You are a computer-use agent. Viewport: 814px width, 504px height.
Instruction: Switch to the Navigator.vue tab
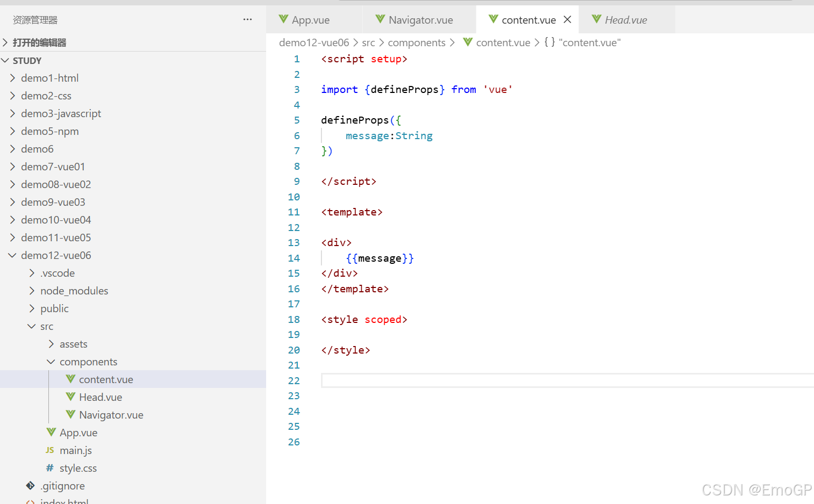click(x=420, y=19)
